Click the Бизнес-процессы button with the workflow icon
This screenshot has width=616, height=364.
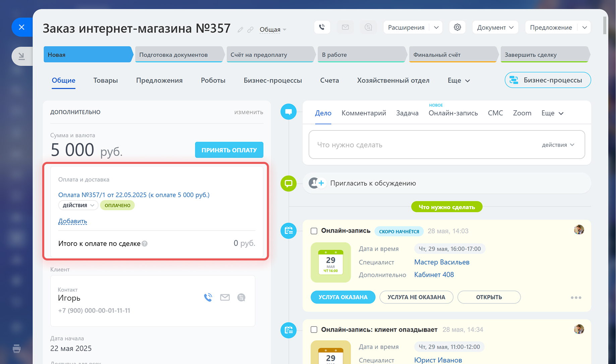548,80
